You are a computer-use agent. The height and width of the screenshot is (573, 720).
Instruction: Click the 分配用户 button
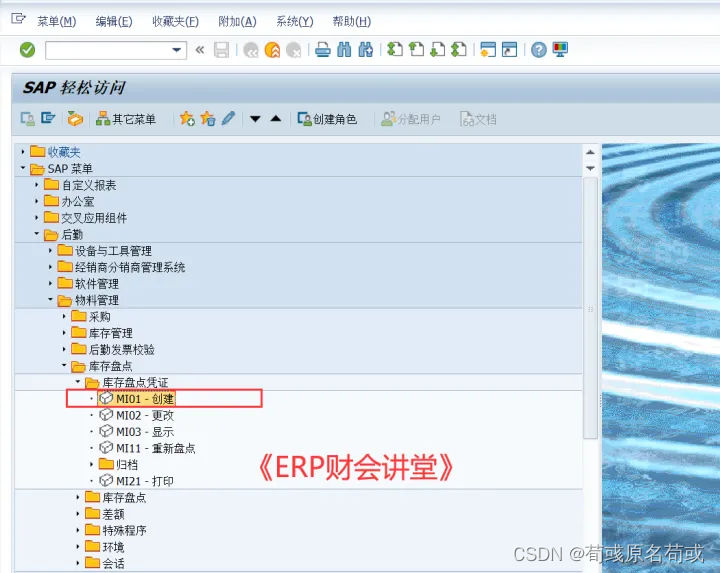[x=411, y=119]
